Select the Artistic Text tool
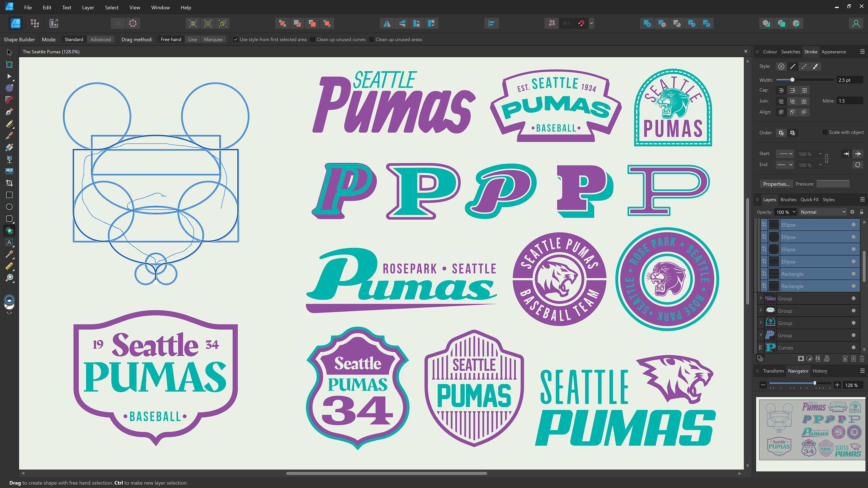Viewport: 868px width, 488px height. (x=9, y=242)
